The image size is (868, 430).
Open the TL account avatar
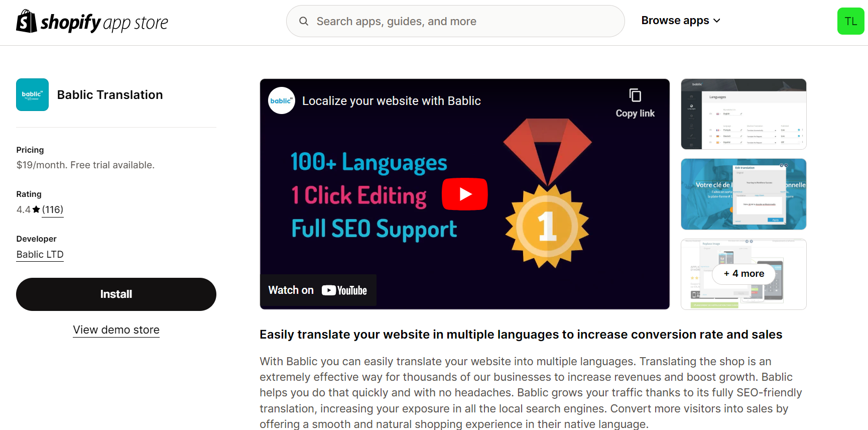pos(850,21)
